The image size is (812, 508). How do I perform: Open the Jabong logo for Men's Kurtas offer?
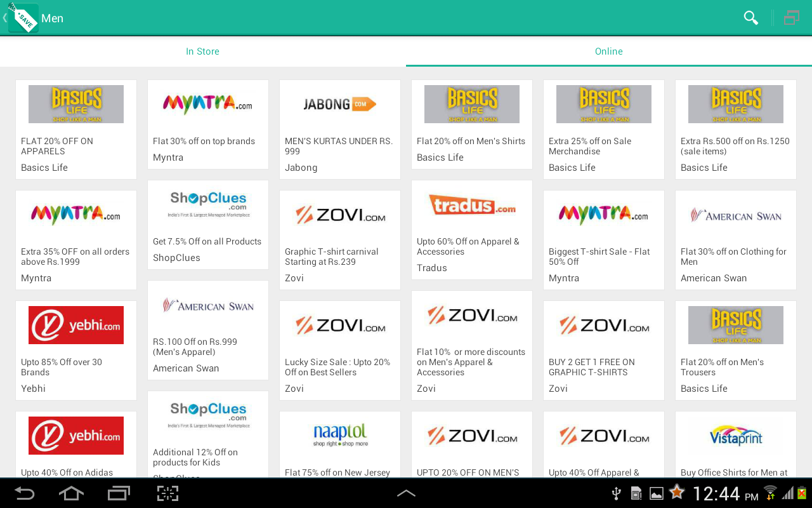(x=340, y=104)
